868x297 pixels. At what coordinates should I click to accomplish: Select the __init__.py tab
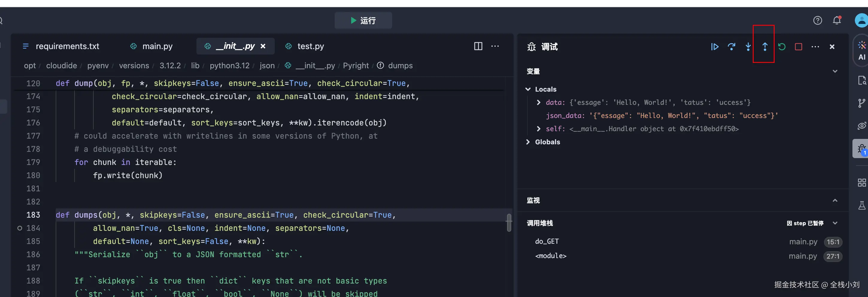pos(235,46)
